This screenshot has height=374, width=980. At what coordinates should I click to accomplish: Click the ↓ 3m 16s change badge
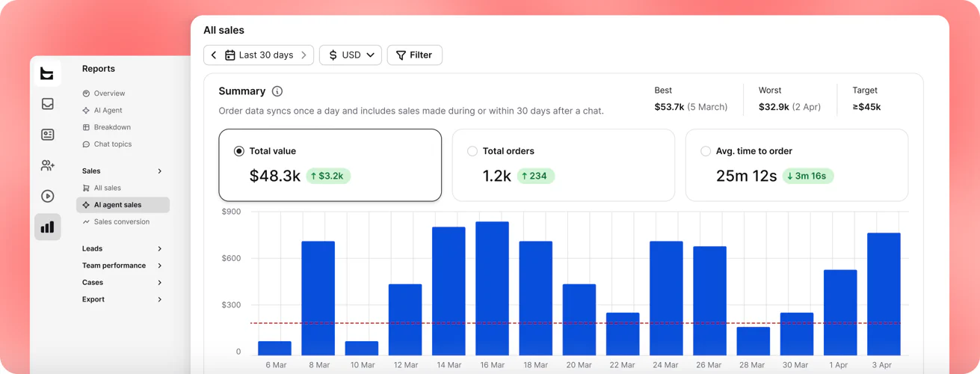coord(808,177)
